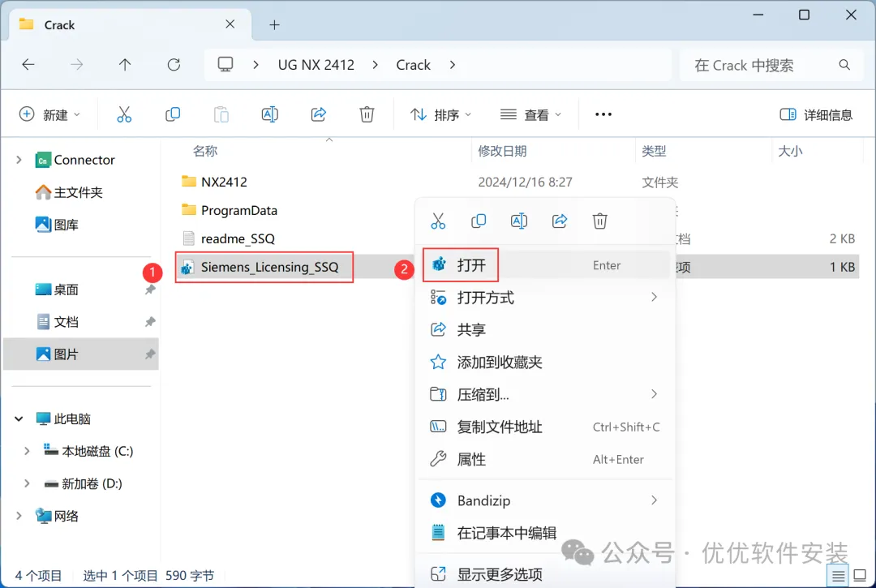The height and width of the screenshot is (588, 876).
Task: Open the 排序 (Sort) dropdown
Action: tap(440, 114)
